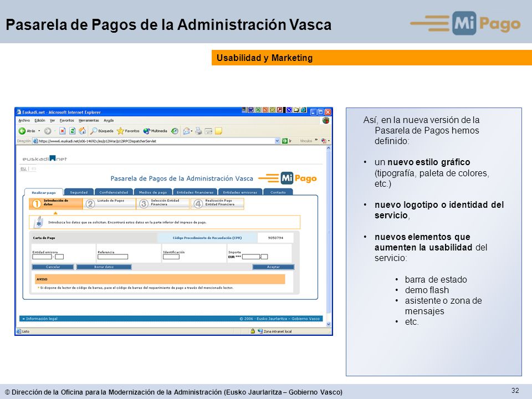The image size is (532, 399).
Task: Click the "demo flash" bullet text
Action: (x=427, y=290)
